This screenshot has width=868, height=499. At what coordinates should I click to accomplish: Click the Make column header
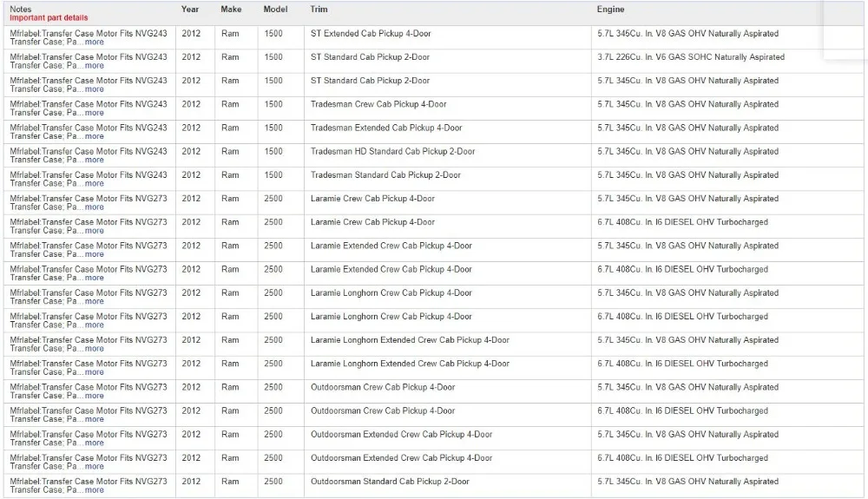[x=231, y=10]
